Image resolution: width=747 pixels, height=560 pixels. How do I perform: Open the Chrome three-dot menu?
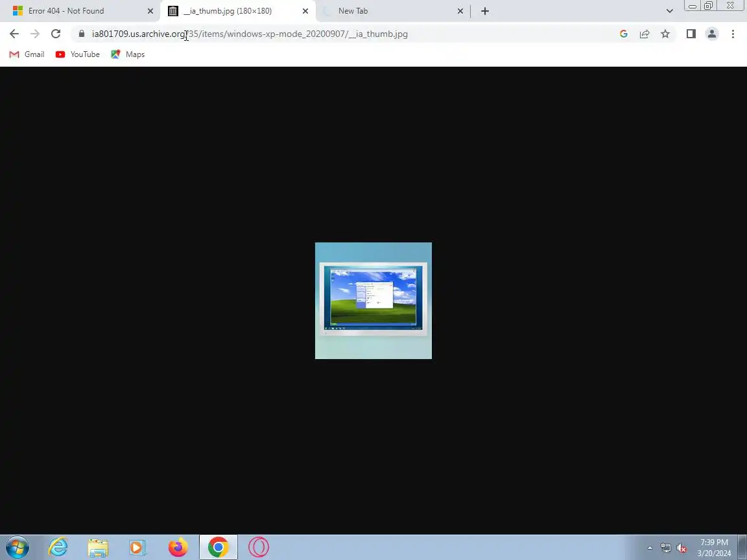[733, 34]
